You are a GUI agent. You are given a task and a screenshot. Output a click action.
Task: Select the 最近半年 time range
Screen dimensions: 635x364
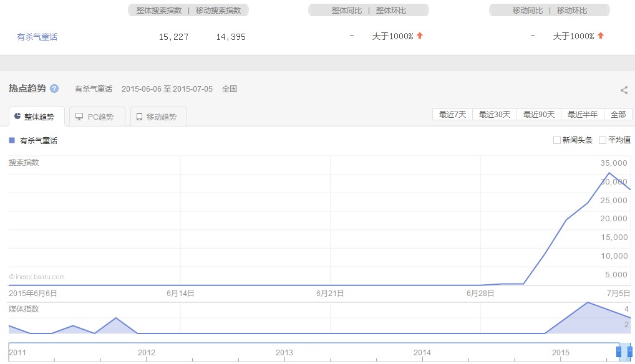583,115
